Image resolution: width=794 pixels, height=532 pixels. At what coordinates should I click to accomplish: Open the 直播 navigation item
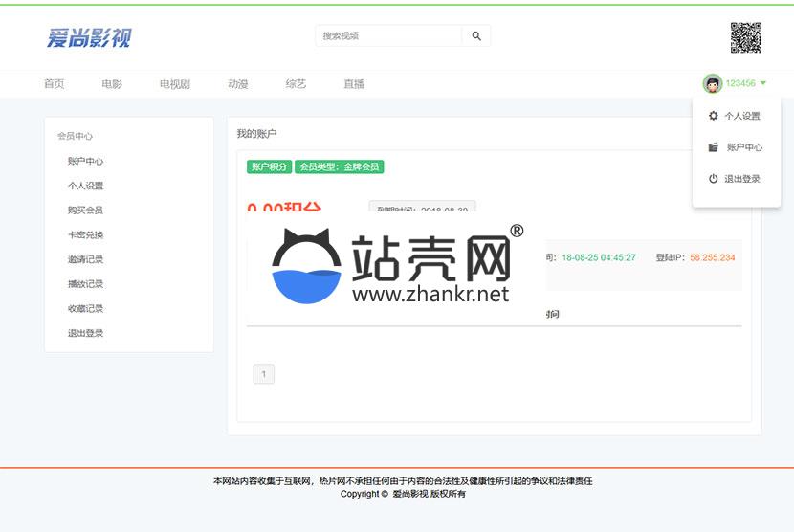click(x=354, y=84)
